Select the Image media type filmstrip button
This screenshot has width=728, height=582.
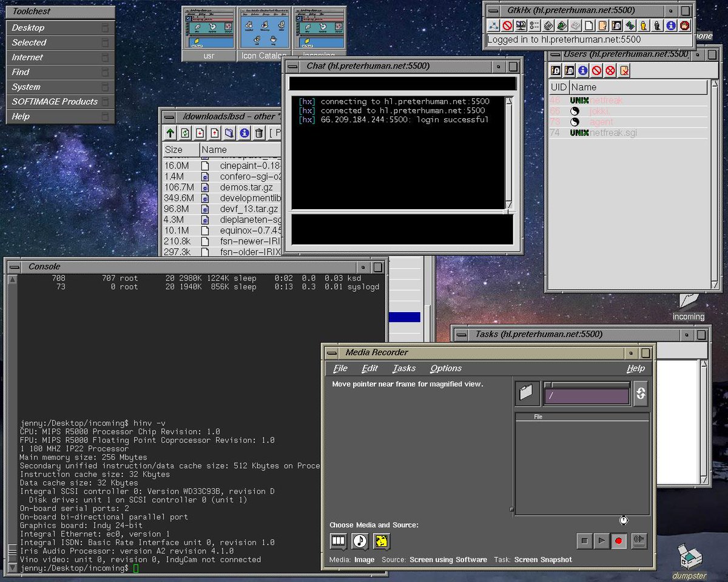[339, 541]
